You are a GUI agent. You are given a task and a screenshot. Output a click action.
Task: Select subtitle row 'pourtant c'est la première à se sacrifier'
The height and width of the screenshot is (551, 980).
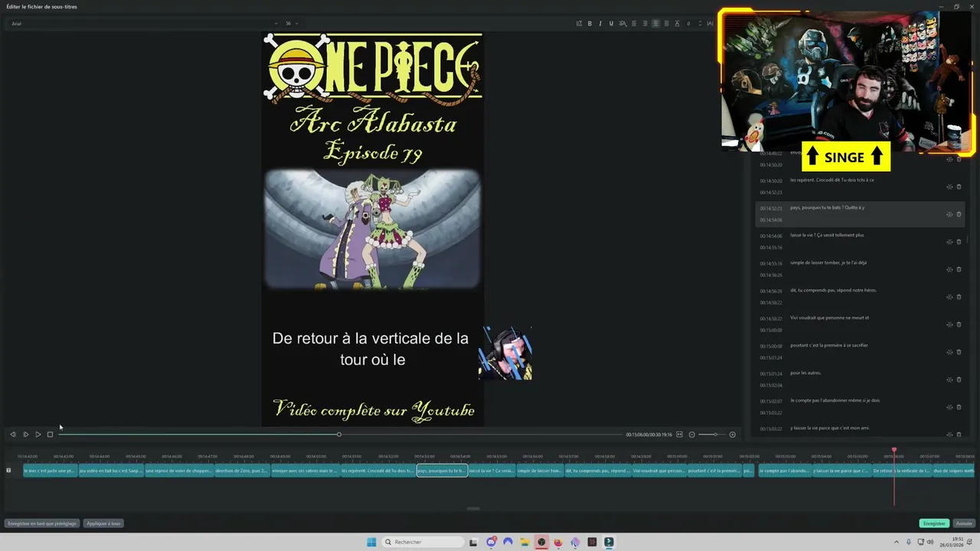[859, 352]
